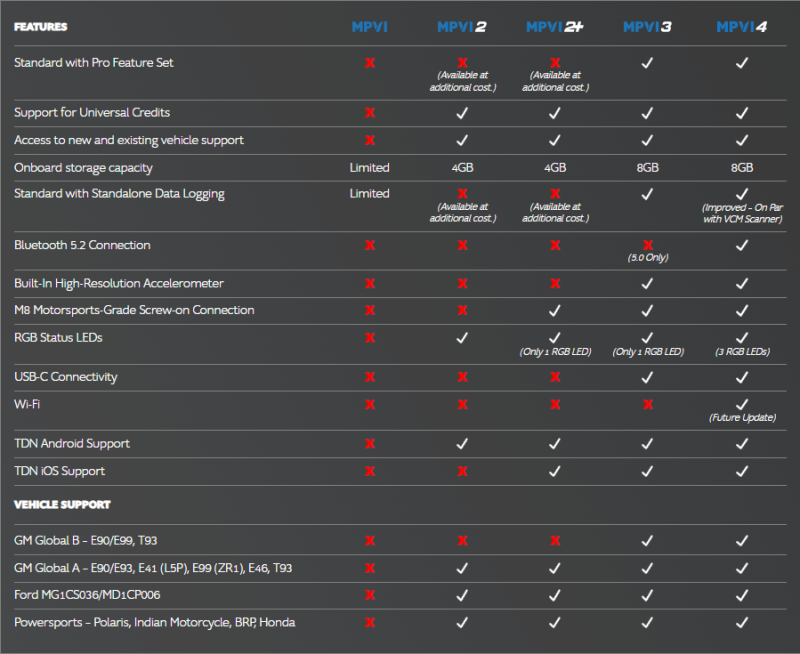
Task: Click the Powersports row label
Action: [155, 623]
